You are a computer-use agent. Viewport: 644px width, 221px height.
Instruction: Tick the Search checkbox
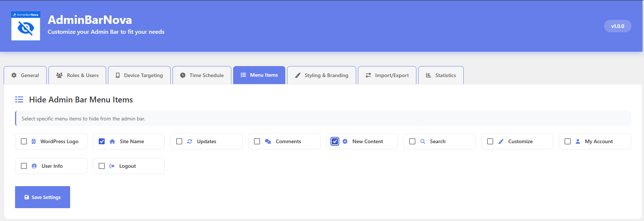[412, 141]
